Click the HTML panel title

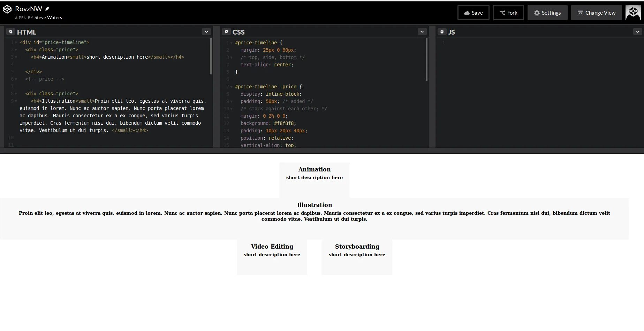(26, 32)
